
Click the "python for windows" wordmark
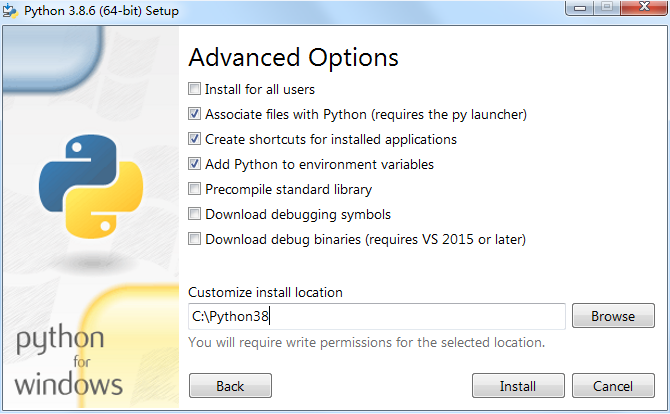(x=68, y=360)
